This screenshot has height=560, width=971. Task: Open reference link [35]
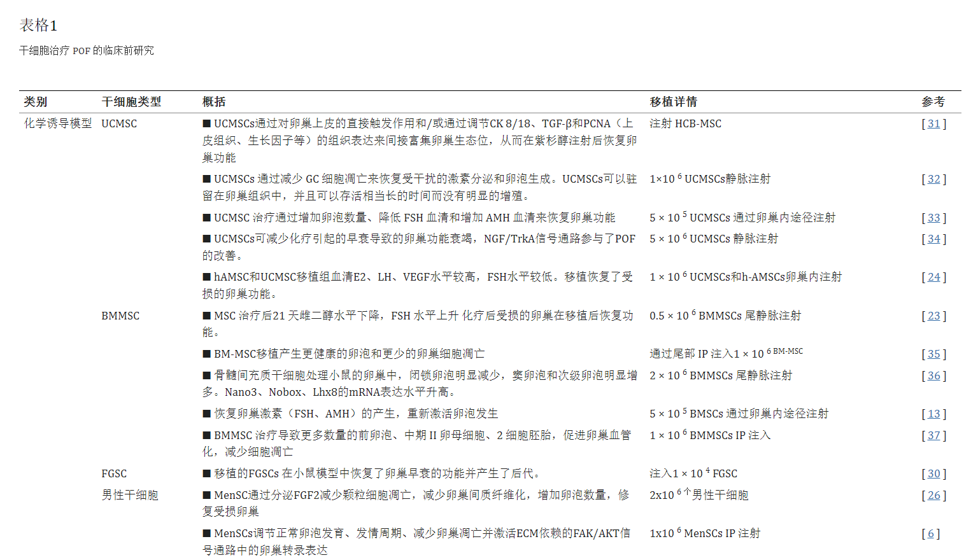[x=933, y=354]
